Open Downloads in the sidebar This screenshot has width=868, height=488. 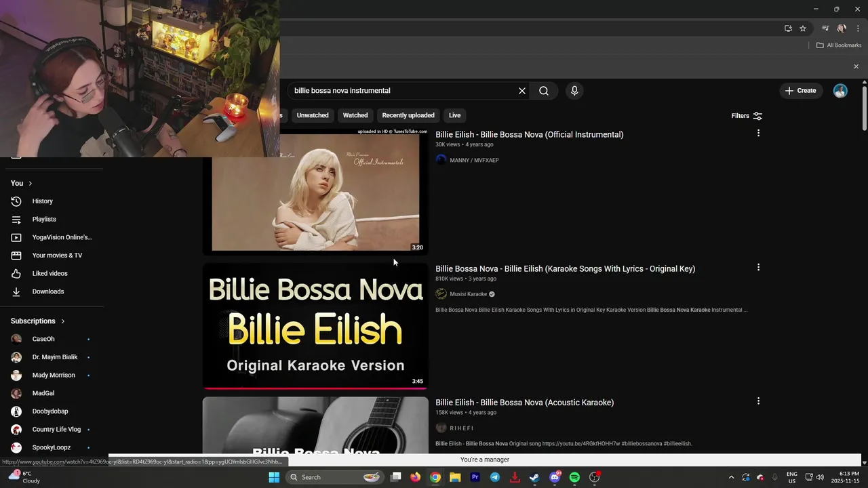pos(52,291)
